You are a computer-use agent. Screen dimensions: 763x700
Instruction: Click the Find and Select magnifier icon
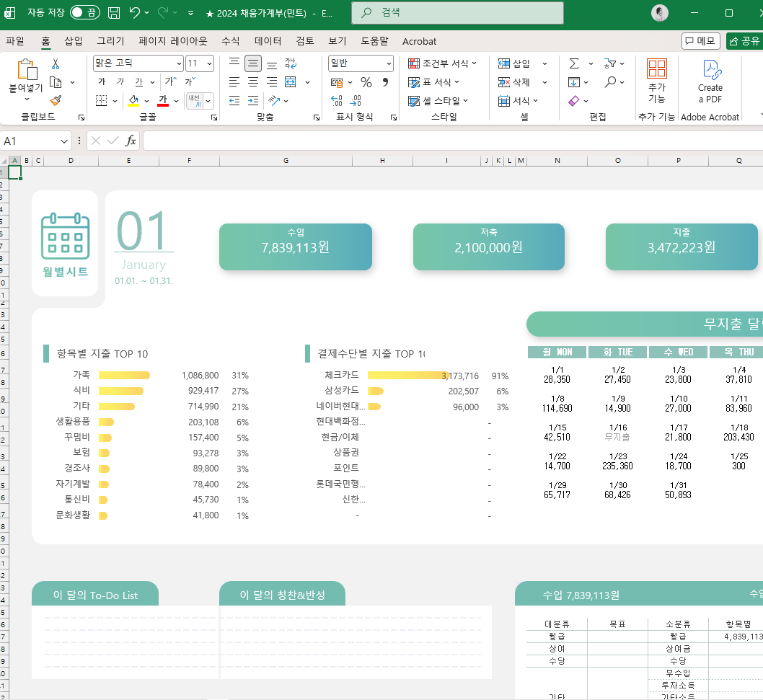610,81
